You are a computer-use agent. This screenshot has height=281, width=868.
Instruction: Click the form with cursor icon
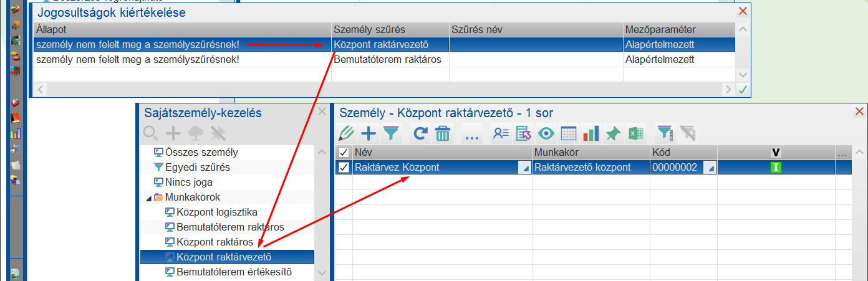(524, 133)
